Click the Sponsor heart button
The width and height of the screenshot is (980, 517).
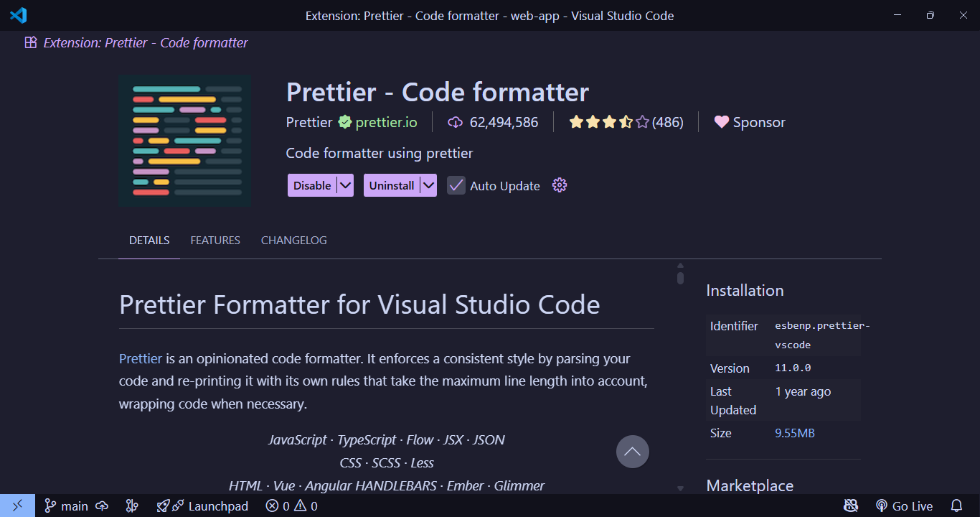point(749,122)
